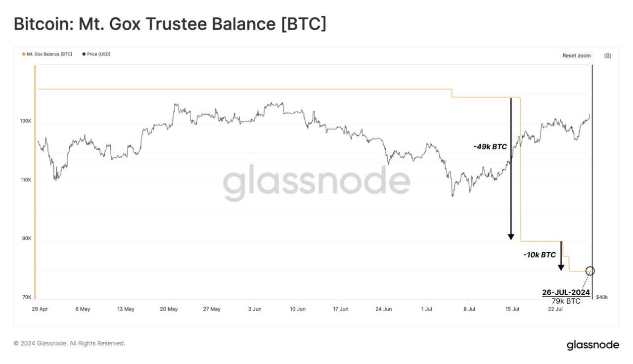The image size is (633, 364).
Task: Toggle the Mt. Gox Balance [BTC] legend series
Action: pos(47,54)
